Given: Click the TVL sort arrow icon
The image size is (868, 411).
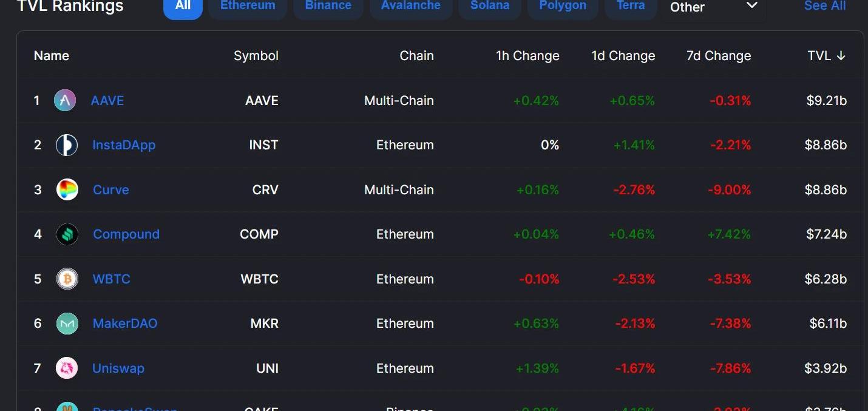Looking at the screenshot, I should click(x=841, y=56).
